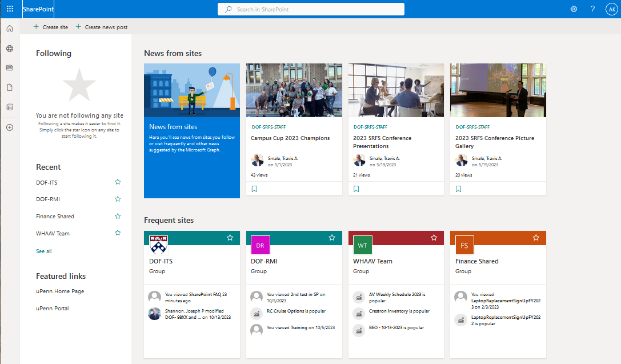Bookmark 2023 SRFS Conference Picture Gallery post
The height and width of the screenshot is (364, 621).
(458, 189)
